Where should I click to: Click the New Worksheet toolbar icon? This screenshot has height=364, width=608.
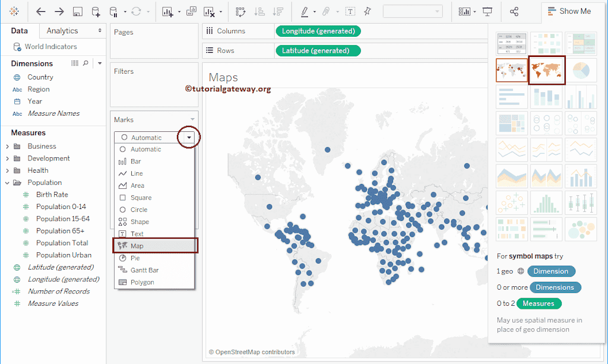167,11
